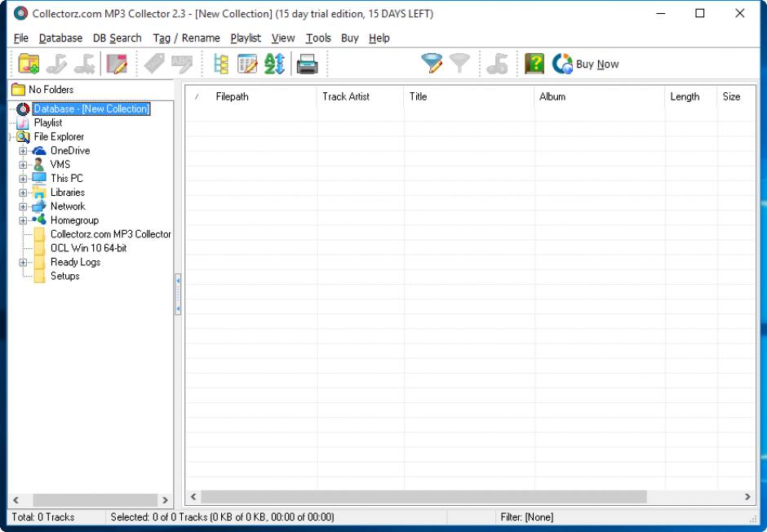The height and width of the screenshot is (532, 767).
Task: Click the track list scroll right arrow
Action: pyautogui.click(x=747, y=497)
